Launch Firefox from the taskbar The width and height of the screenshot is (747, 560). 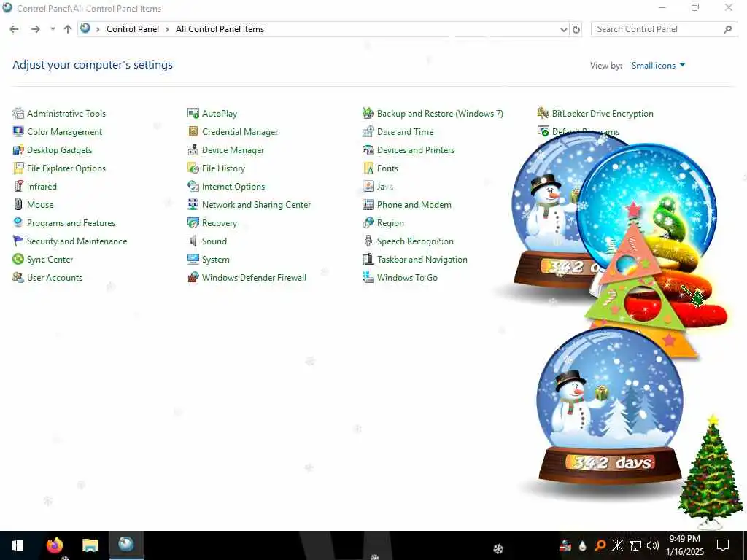click(54, 545)
